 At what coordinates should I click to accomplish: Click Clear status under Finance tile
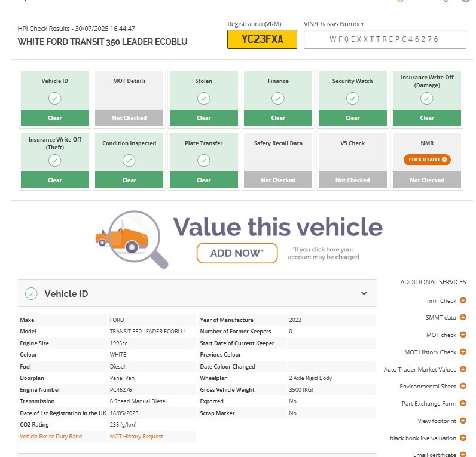278,118
